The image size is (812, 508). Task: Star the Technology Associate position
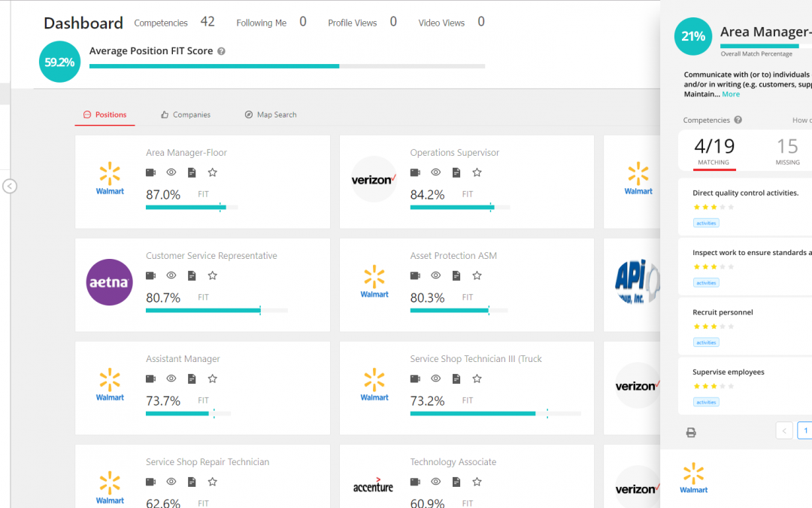477,482
